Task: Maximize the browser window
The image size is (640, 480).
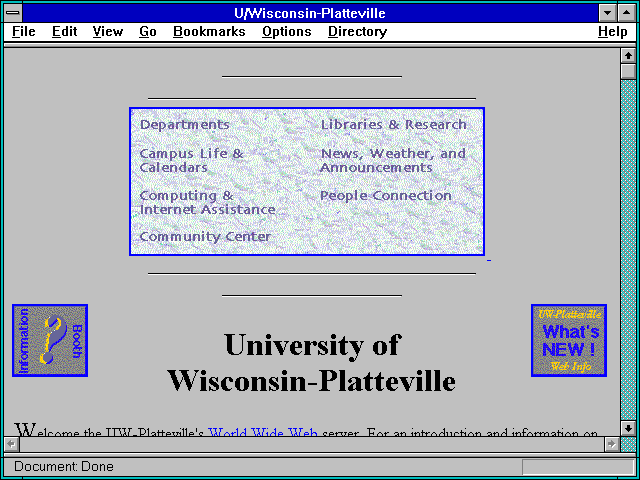Action: point(627,13)
